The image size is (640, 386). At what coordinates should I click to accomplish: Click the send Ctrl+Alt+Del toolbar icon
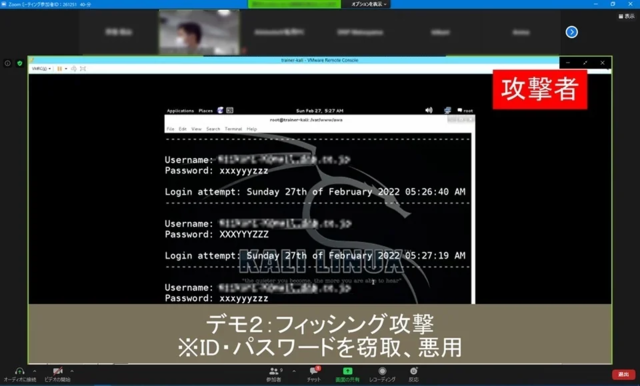pos(74,69)
